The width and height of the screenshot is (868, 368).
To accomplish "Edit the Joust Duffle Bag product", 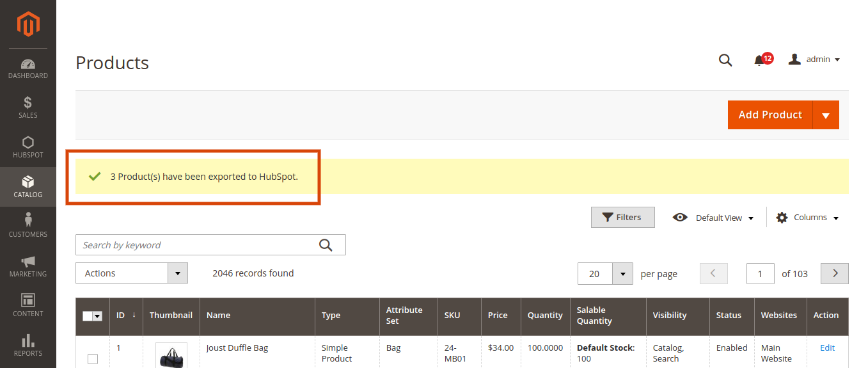I will tap(827, 348).
